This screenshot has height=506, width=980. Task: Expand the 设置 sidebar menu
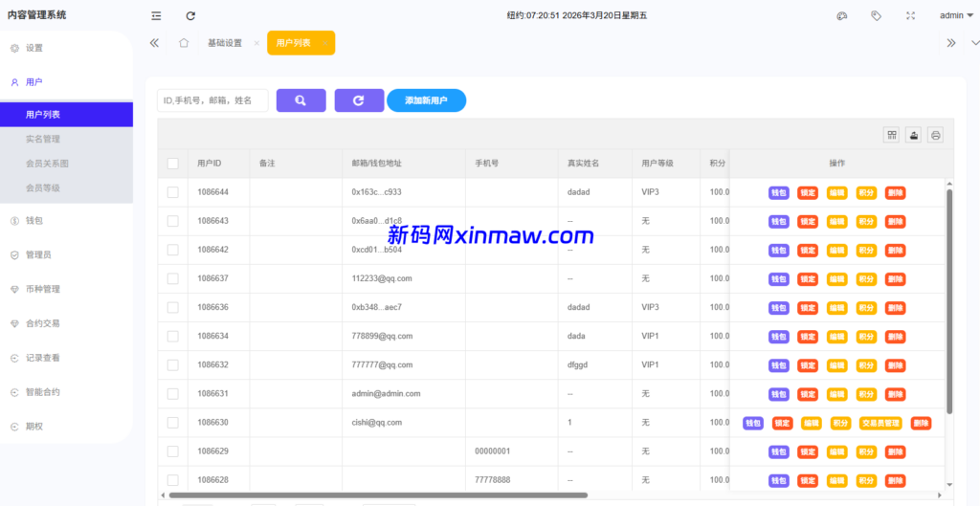(x=66, y=48)
